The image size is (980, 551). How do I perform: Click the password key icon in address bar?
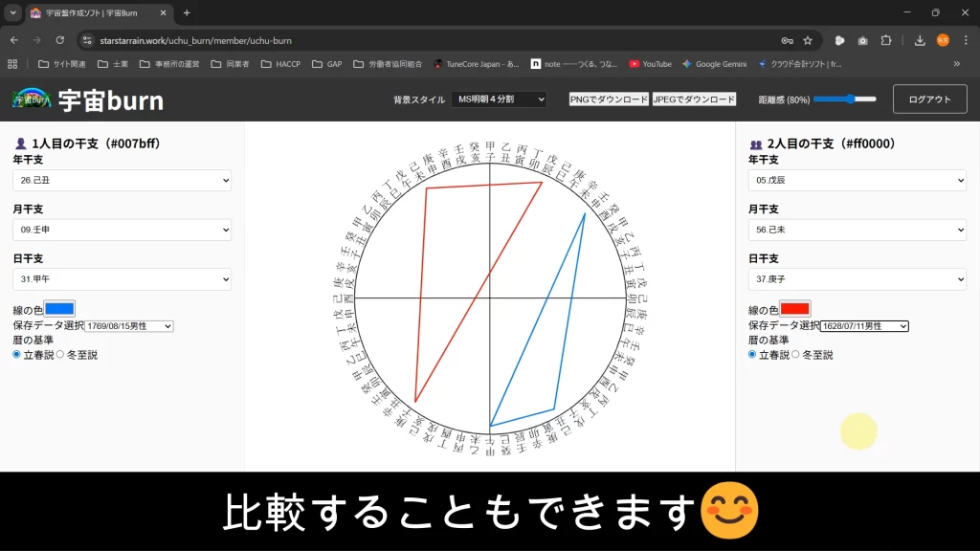click(787, 40)
